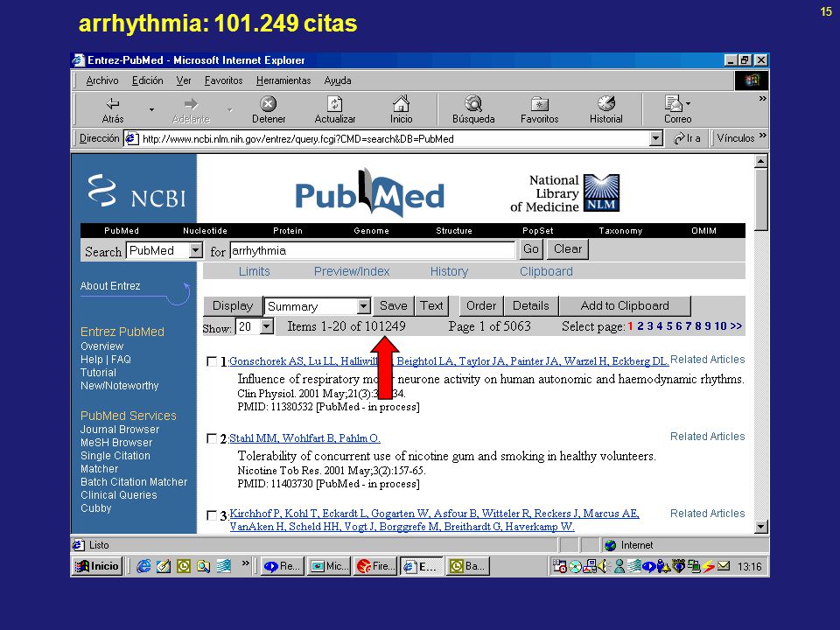This screenshot has height=630, width=840.
Task: Expand quick launch overflow chevron
Action: point(245,563)
